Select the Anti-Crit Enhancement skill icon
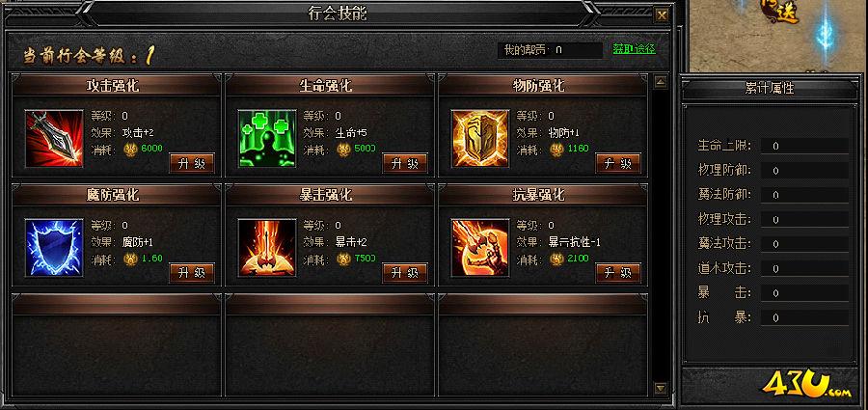This screenshot has height=410, width=868. click(x=480, y=248)
